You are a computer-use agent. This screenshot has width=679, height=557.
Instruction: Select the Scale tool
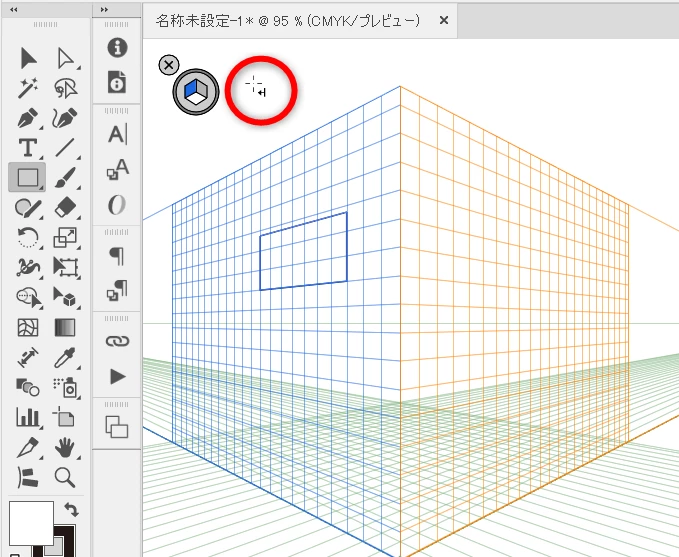coord(65,237)
